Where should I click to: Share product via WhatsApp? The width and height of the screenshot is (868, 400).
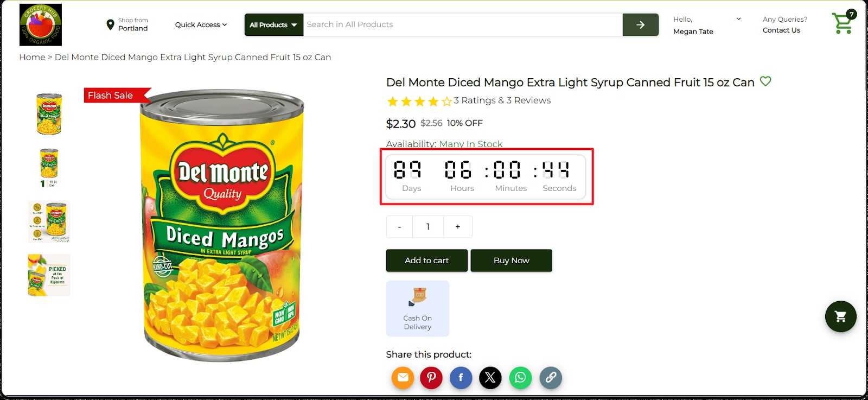520,378
